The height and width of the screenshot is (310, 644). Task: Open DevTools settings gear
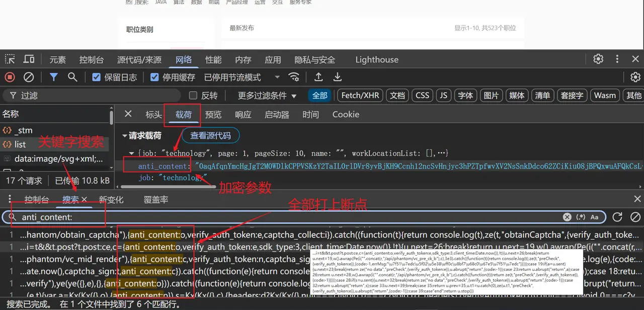[x=598, y=59]
